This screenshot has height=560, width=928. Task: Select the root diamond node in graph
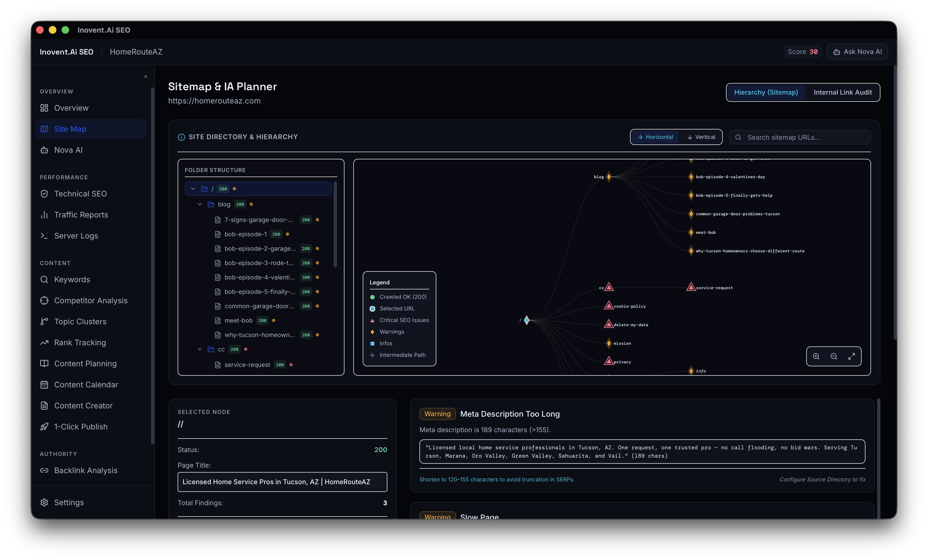[527, 320]
